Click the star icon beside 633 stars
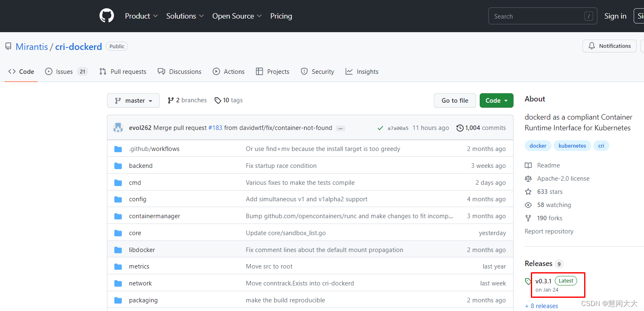Viewport: 644px width, 311px height. tap(528, 192)
